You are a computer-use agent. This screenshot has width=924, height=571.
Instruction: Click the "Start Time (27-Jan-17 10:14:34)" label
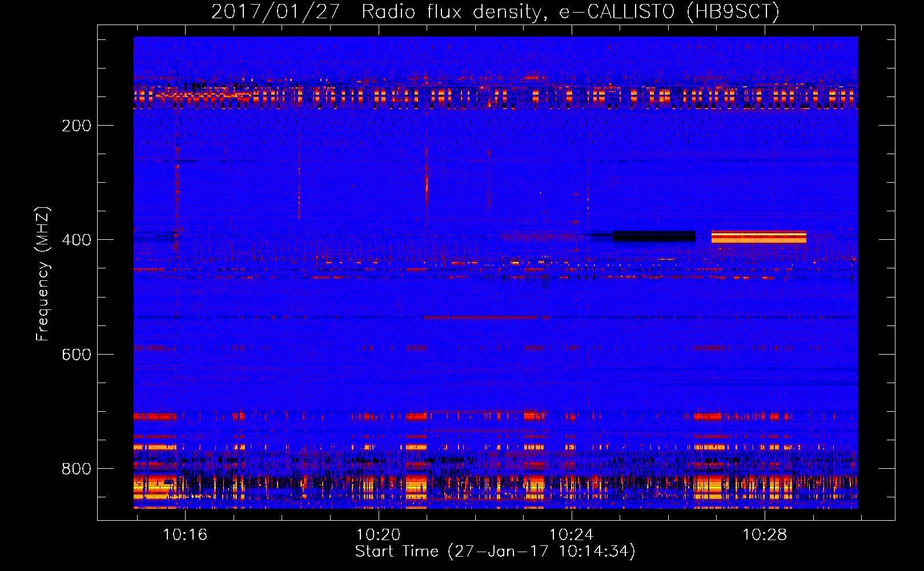(495, 552)
